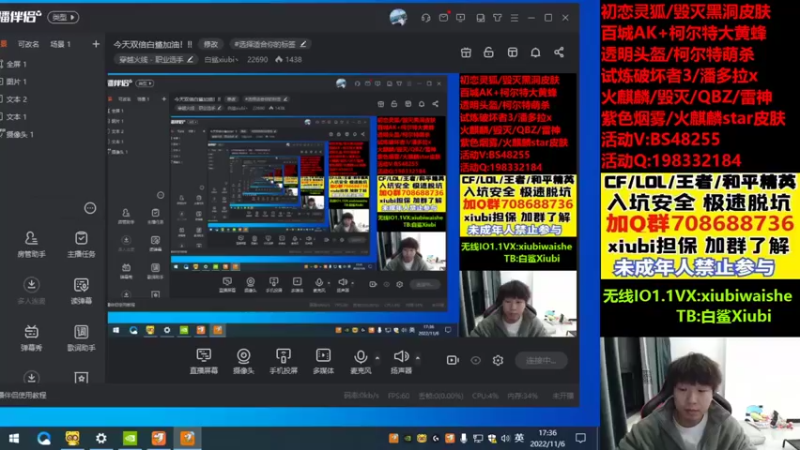This screenshot has height=450, width=800.
Task: Expand microphone options arrow
Action: (x=377, y=358)
